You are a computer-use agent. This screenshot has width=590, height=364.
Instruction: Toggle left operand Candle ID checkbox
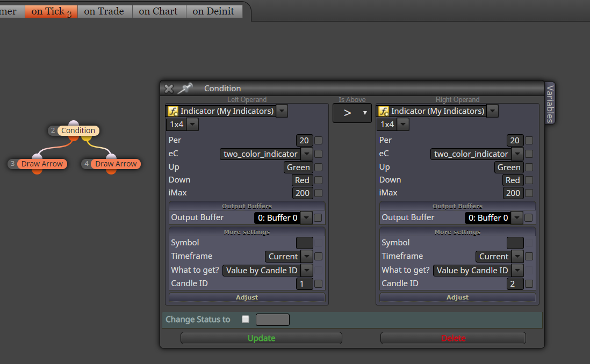318,284
